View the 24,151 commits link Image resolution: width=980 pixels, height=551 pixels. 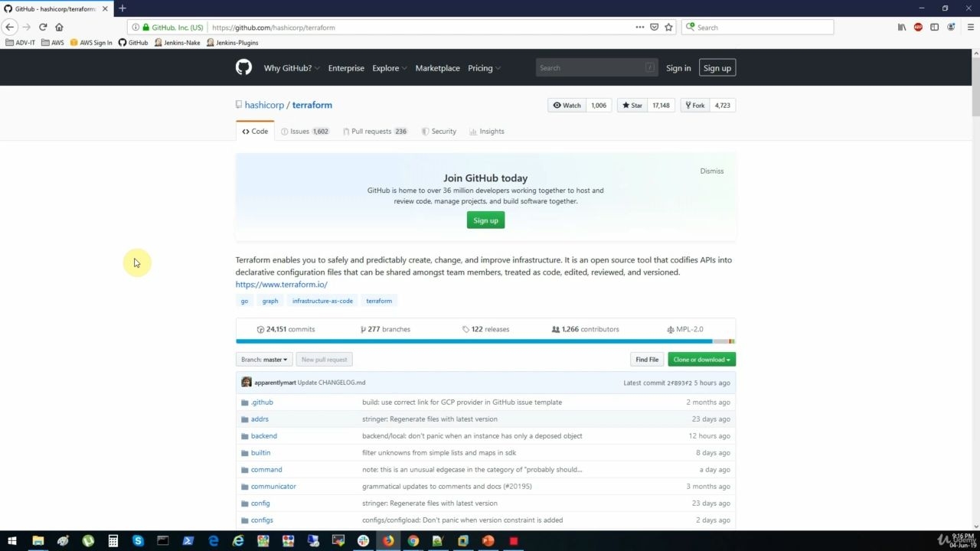pos(286,329)
